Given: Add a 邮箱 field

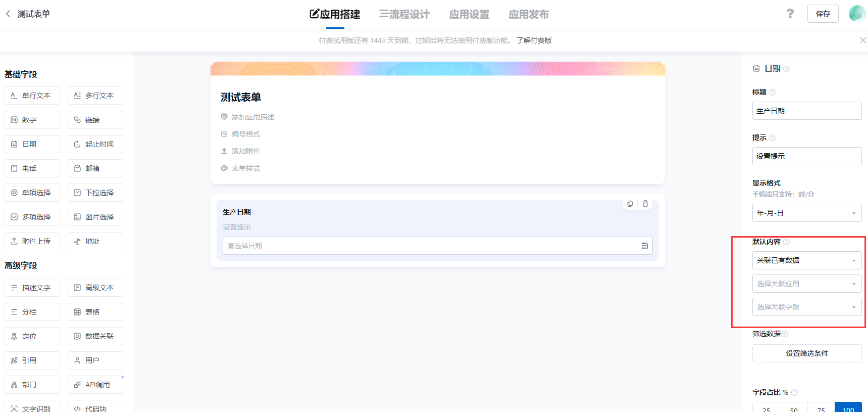Looking at the screenshot, I should click(95, 168).
